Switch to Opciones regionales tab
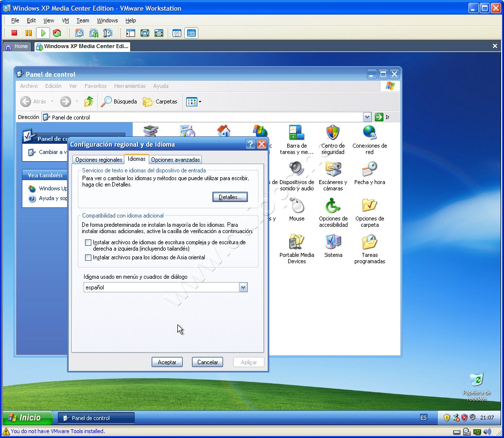Screen dimensions: 504x438 pos(99,160)
